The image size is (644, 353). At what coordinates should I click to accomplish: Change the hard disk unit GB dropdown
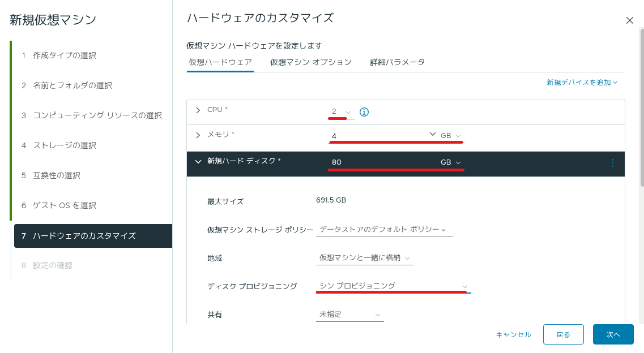[450, 162]
